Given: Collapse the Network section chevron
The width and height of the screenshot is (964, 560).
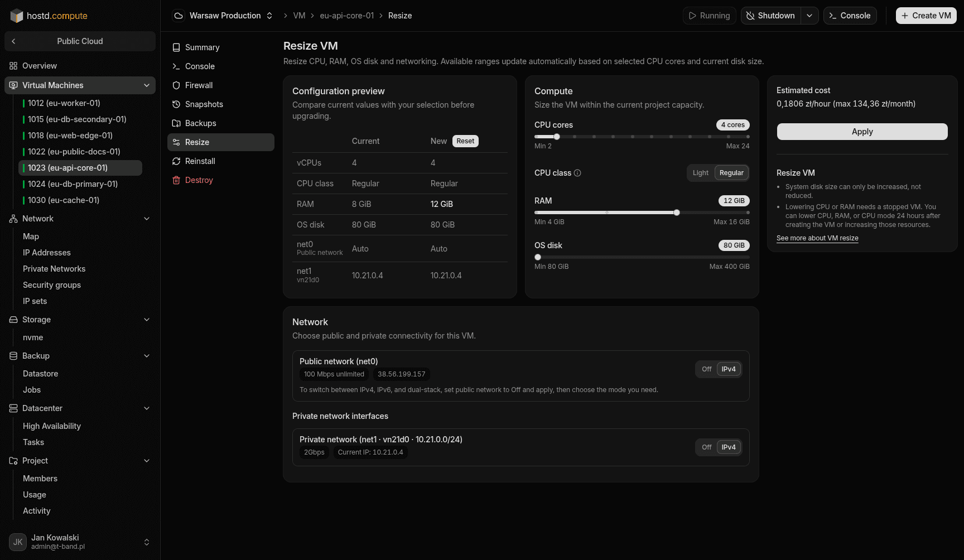Looking at the screenshot, I should pyautogui.click(x=147, y=219).
